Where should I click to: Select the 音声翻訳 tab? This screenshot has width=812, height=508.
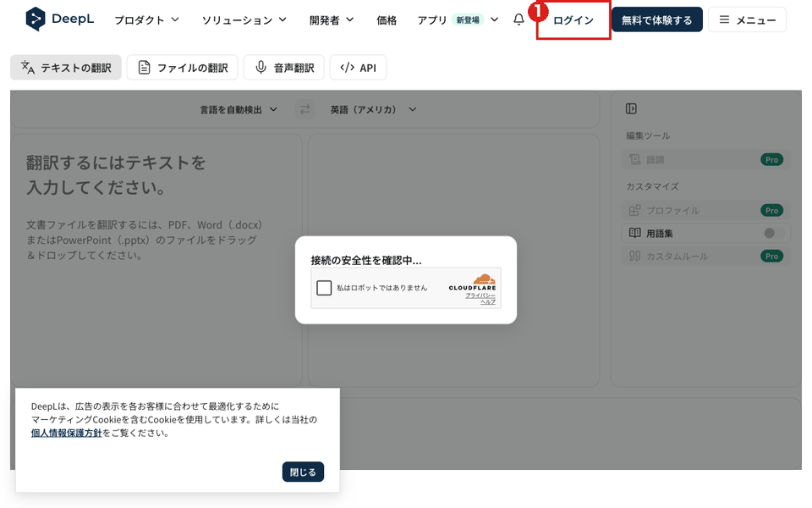pos(284,68)
